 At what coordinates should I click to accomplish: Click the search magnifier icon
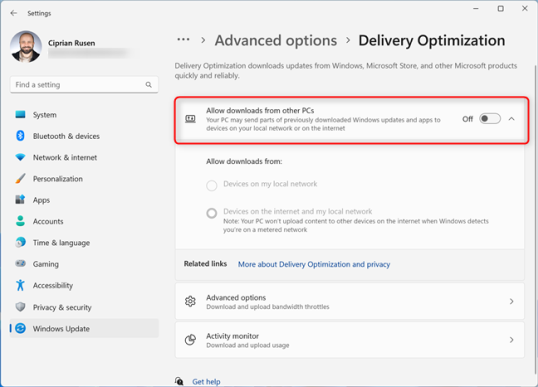[x=149, y=85]
